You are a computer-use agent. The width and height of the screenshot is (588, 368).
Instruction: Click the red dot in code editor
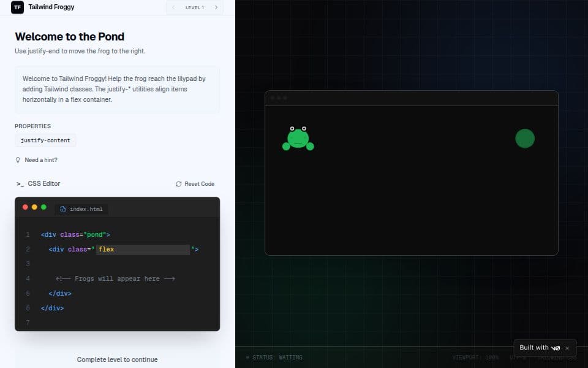[25, 207]
